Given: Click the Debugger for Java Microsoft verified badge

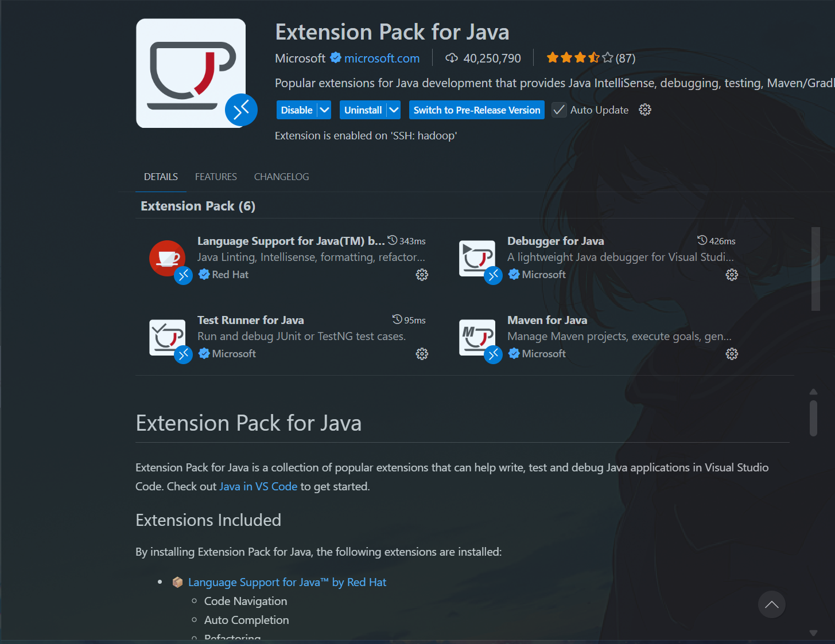Looking at the screenshot, I should [514, 274].
